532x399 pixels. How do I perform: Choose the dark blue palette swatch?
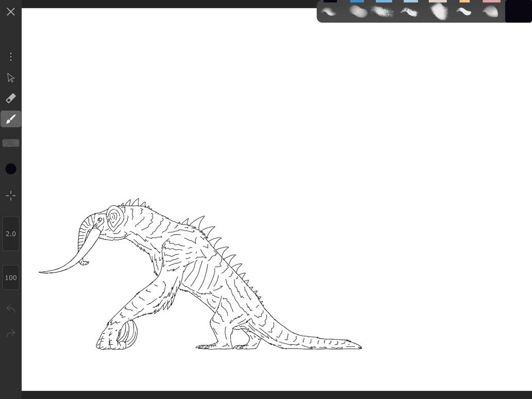coord(357,2)
